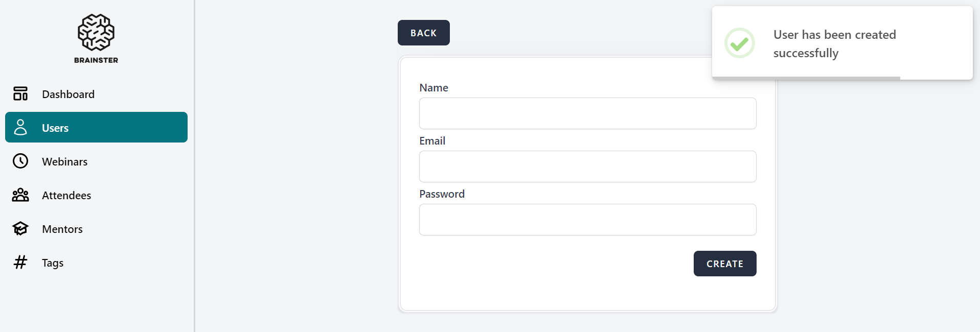Click the Mentors graduation cap icon
This screenshot has height=332, width=980.
(20, 229)
